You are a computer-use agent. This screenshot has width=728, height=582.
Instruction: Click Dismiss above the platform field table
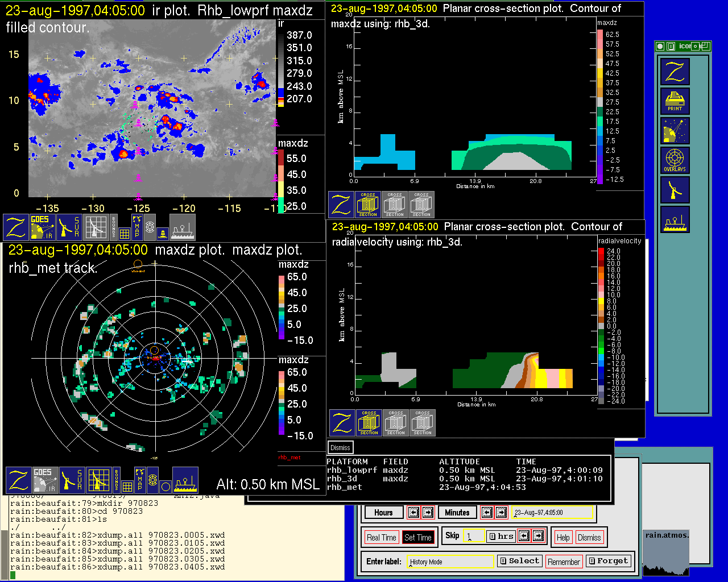click(x=340, y=447)
